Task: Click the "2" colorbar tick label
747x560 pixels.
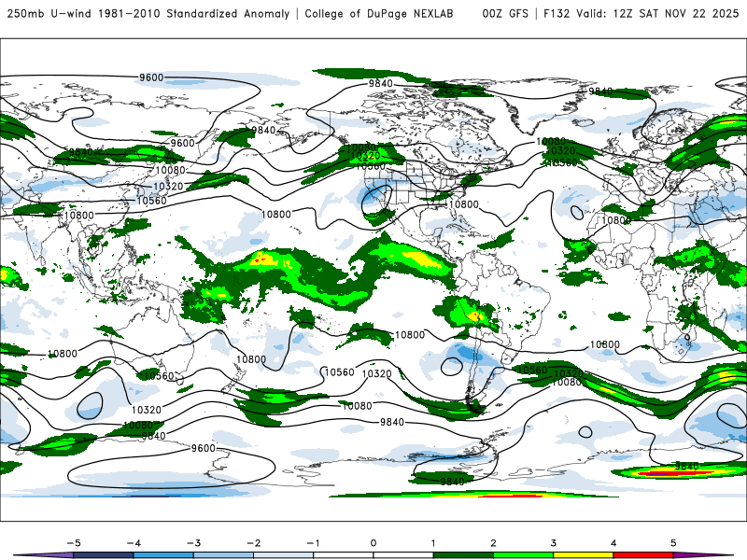Action: 493,543
